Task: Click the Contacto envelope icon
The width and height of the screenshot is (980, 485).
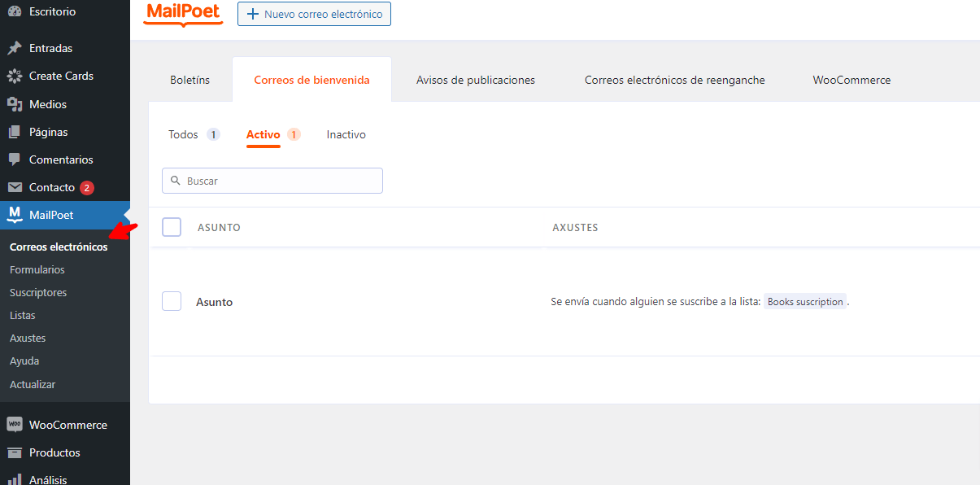Action: pos(15,187)
